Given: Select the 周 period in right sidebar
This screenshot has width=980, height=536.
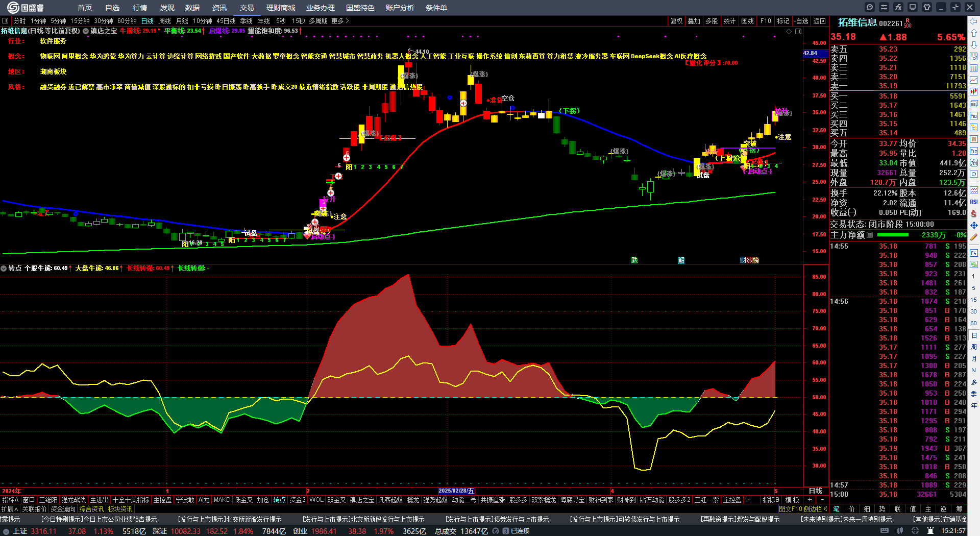Looking at the screenshot, I should 974,347.
